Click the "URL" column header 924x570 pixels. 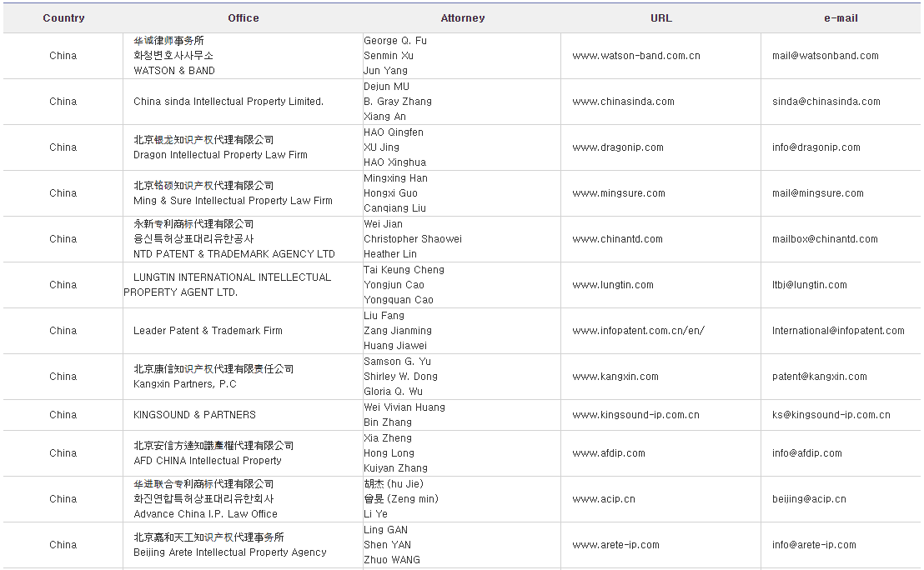[x=661, y=18]
